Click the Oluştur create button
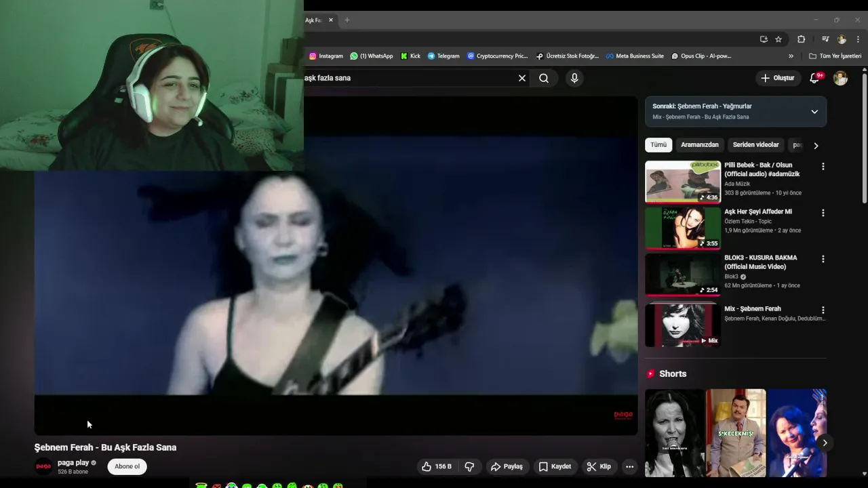Image resolution: width=868 pixels, height=488 pixels. pos(777,78)
